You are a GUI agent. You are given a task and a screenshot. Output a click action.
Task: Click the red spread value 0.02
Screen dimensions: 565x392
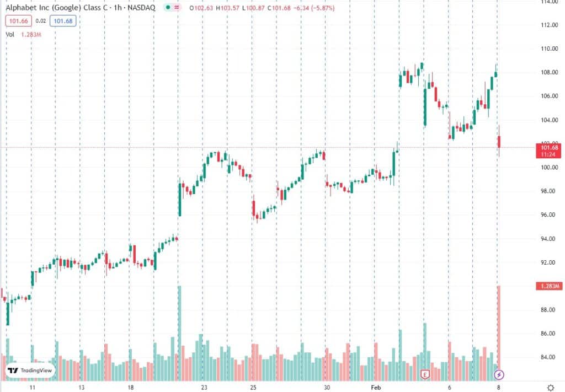coord(40,22)
